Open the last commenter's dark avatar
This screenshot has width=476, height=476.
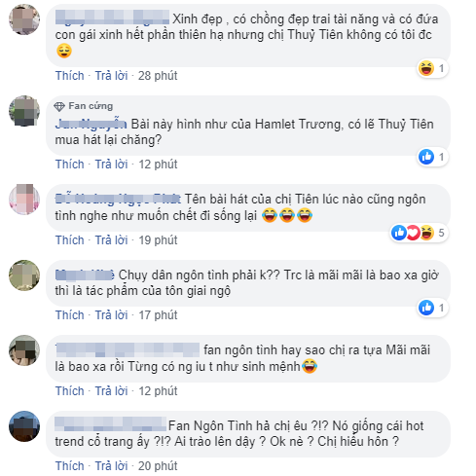[x=24, y=426]
